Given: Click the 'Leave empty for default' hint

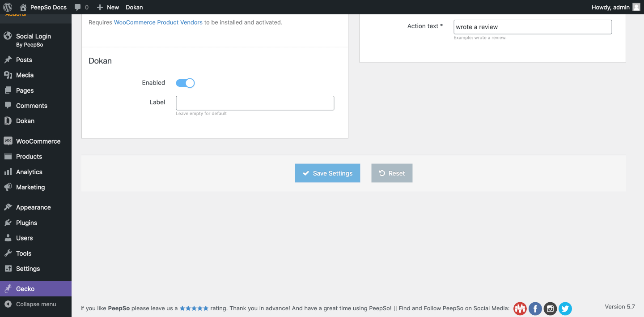Looking at the screenshot, I should pos(201,114).
